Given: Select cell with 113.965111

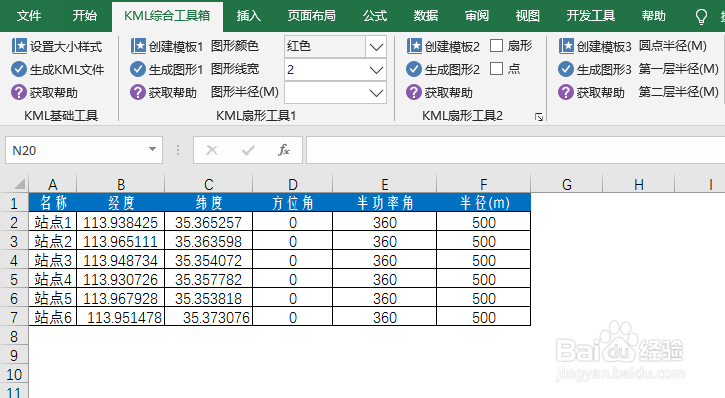Looking at the screenshot, I should (x=120, y=241).
